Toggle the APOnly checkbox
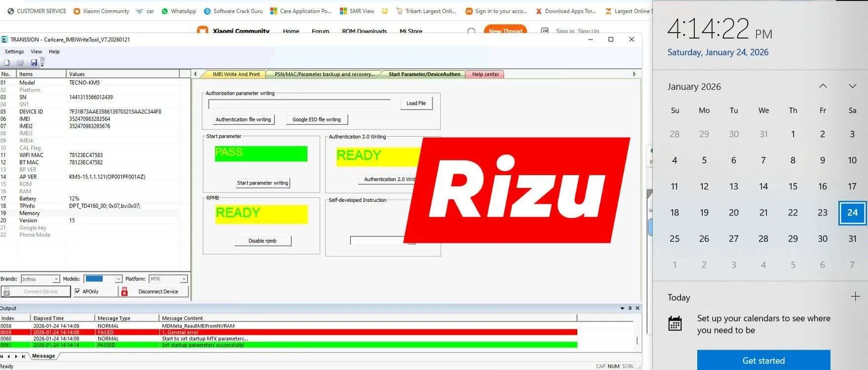This screenshot has width=868, height=370. pyautogui.click(x=77, y=292)
